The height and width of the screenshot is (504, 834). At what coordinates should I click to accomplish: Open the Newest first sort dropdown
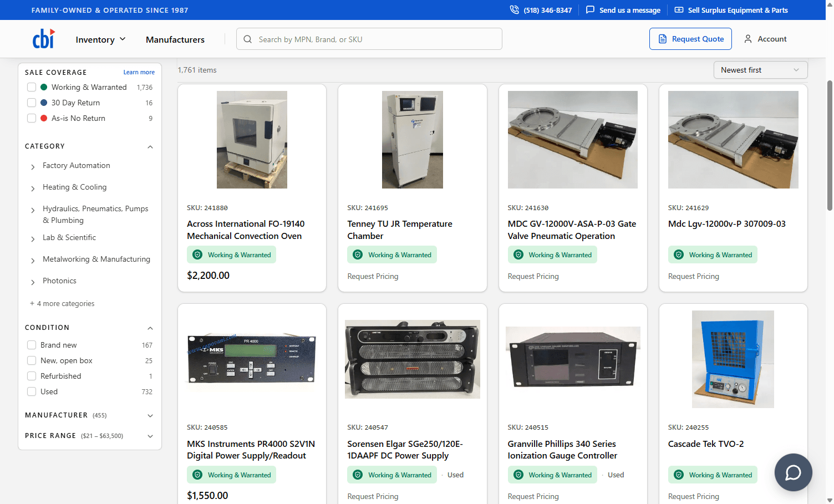[x=760, y=70]
